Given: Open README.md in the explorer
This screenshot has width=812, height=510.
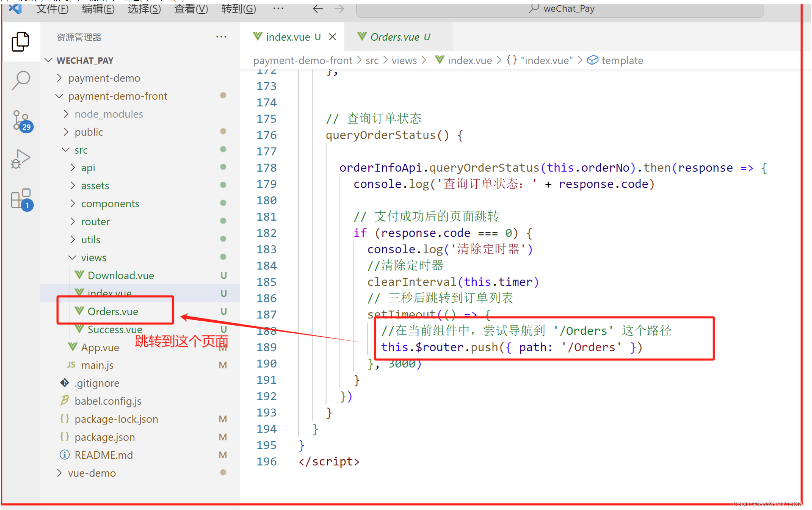Looking at the screenshot, I should 140,455.
